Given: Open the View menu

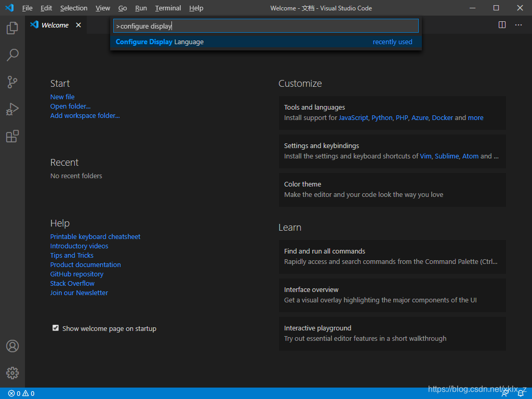Looking at the screenshot, I should point(102,8).
